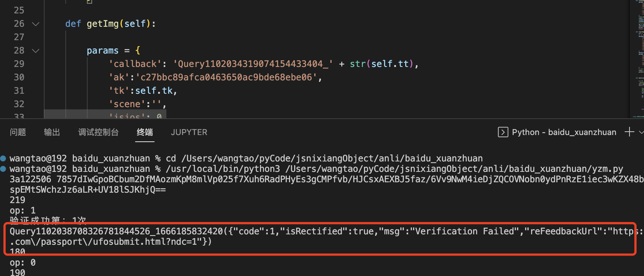Open the 调试控制台 tab
644x276 pixels.
(98, 132)
